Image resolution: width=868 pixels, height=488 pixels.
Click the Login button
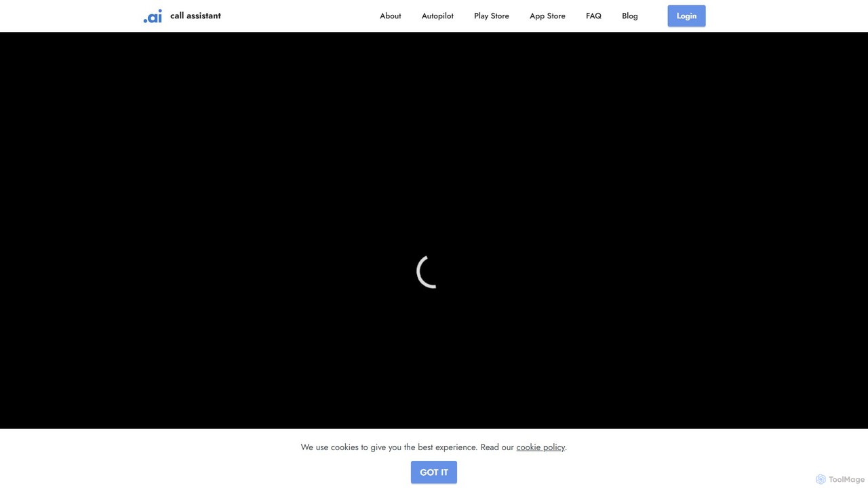pyautogui.click(x=686, y=16)
